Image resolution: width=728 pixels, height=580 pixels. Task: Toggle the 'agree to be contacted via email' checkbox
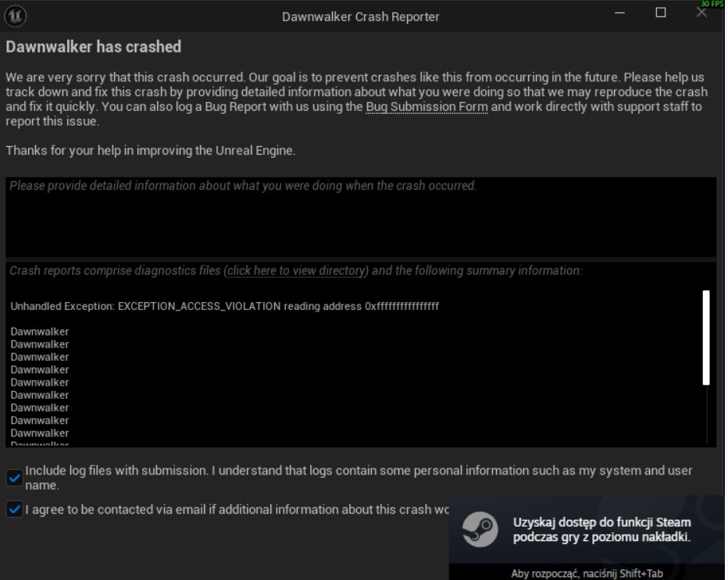click(14, 510)
